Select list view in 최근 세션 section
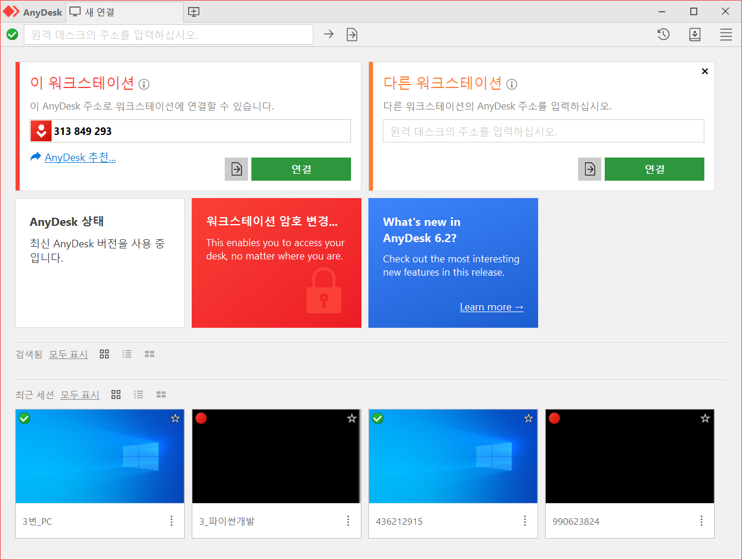 coord(138,394)
